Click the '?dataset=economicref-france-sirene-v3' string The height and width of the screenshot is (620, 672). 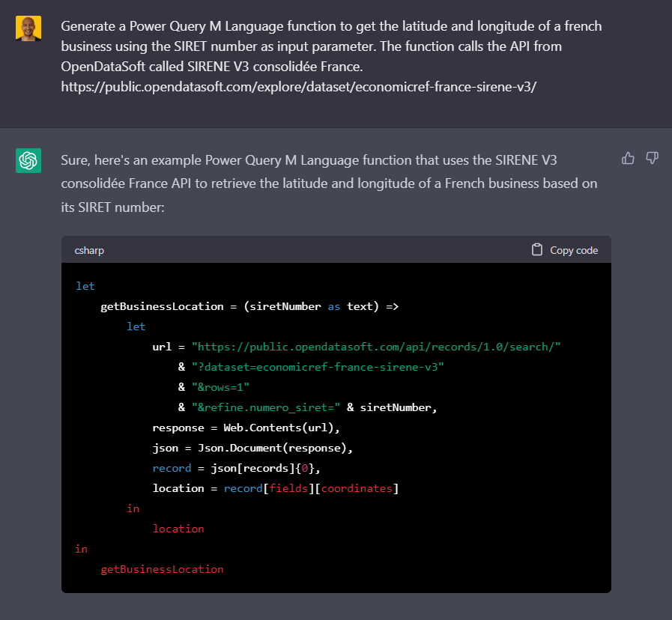(x=318, y=367)
